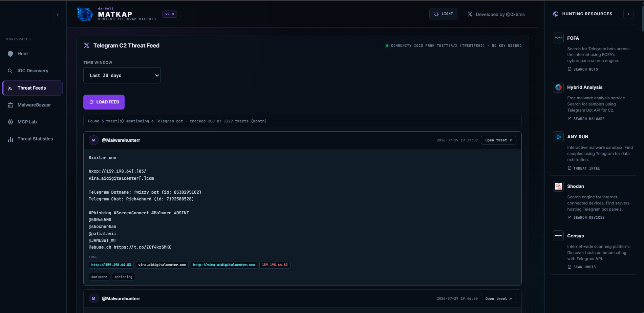The image size is (644, 313).
Task: Click refresh icon in LOAD FEED button
Action: point(91,102)
